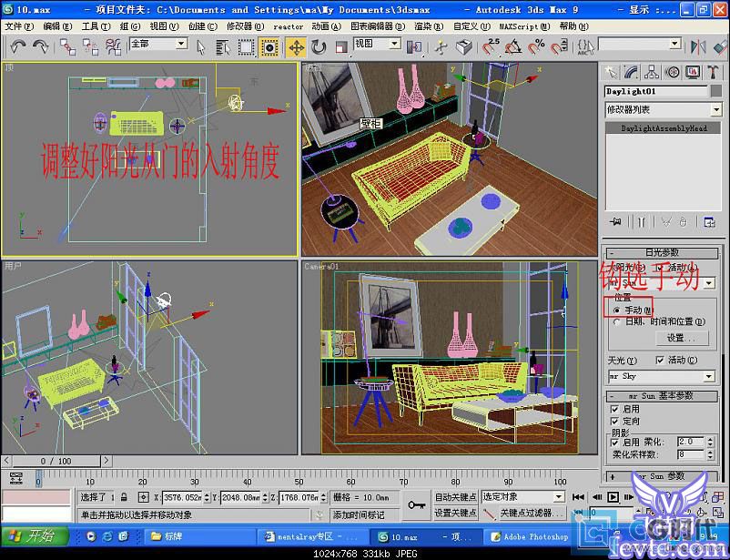Open the 选定对象 key filter dropdown

[559, 497]
